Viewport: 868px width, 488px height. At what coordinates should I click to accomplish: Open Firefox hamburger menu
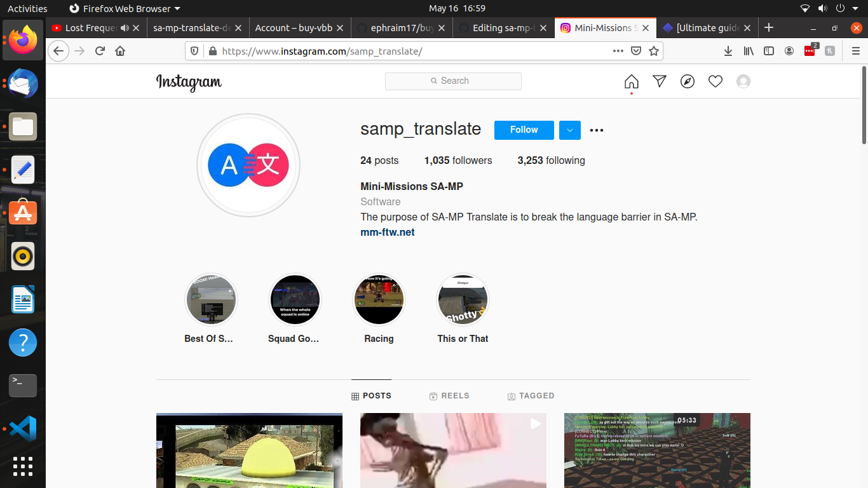(x=855, y=51)
